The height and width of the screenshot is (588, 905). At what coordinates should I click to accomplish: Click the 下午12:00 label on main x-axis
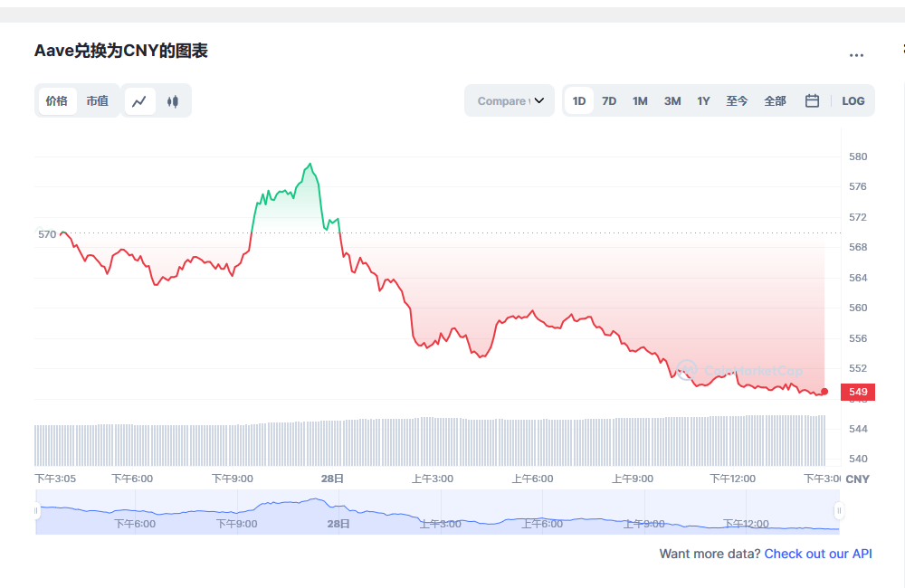pyautogui.click(x=732, y=479)
